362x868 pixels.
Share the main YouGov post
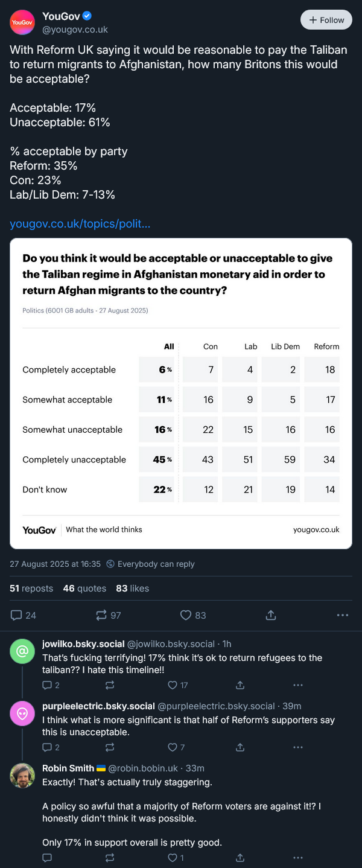point(271,615)
